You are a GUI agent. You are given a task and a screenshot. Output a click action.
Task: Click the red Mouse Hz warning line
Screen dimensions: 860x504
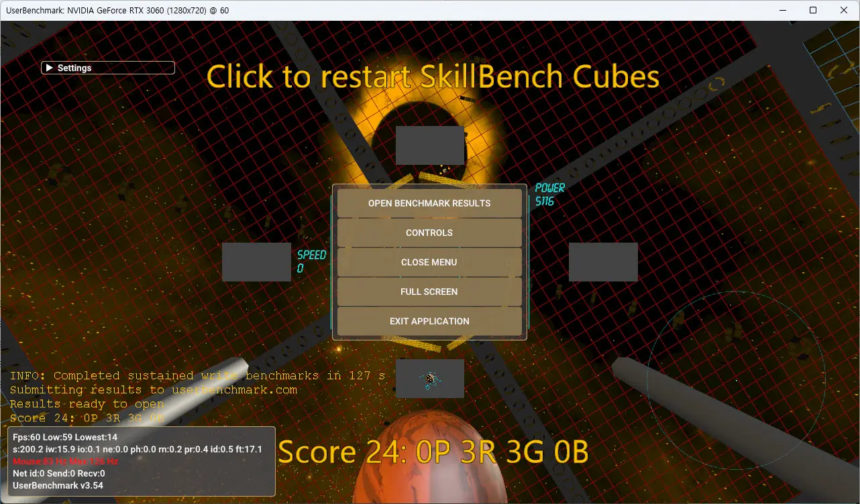pos(66,461)
